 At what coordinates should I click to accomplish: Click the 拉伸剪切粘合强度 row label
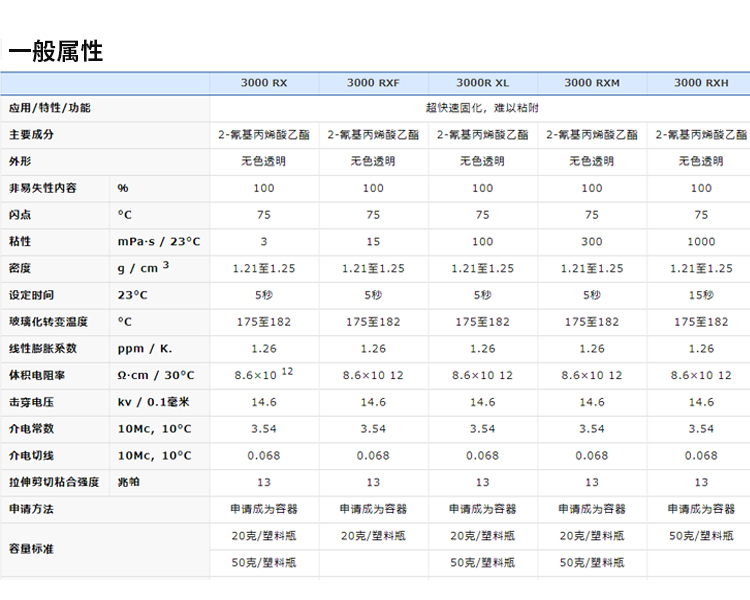pyautogui.click(x=54, y=482)
